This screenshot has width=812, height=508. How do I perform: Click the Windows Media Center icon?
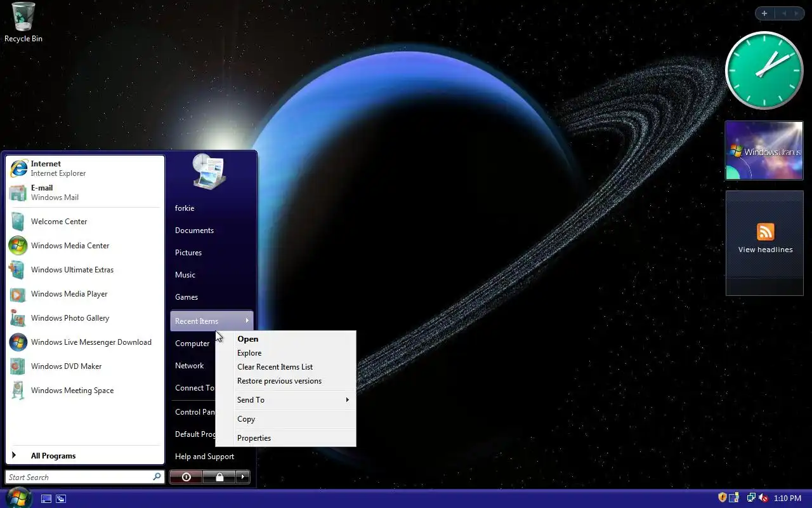[18, 246]
